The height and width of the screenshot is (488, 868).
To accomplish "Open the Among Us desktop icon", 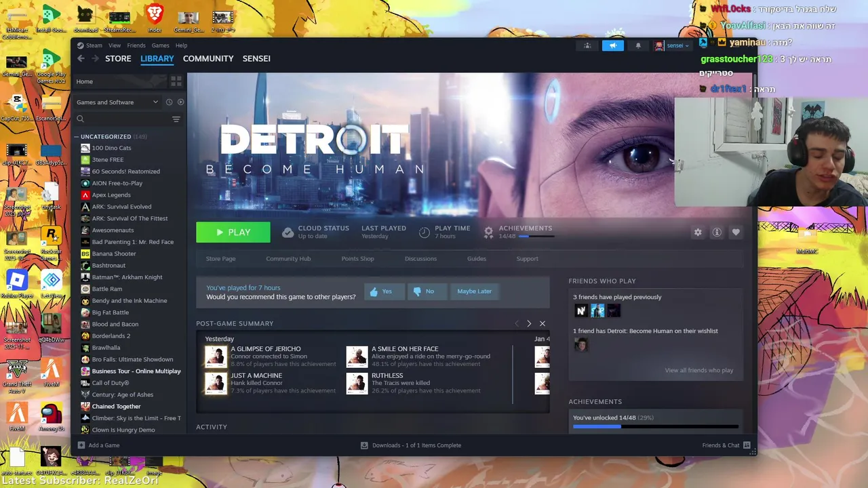I will (51, 415).
